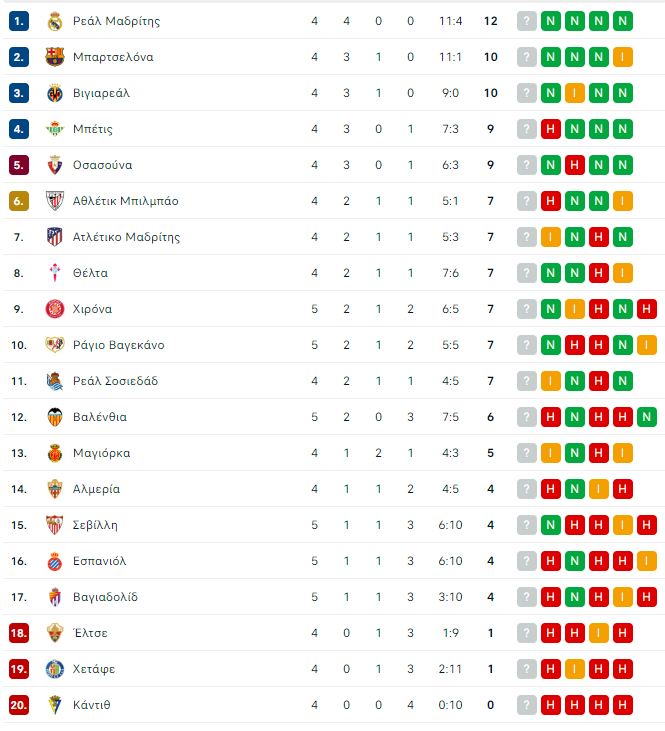The height and width of the screenshot is (731, 665).
Task: Click the Valencia bat crest icon
Action: coord(55,417)
